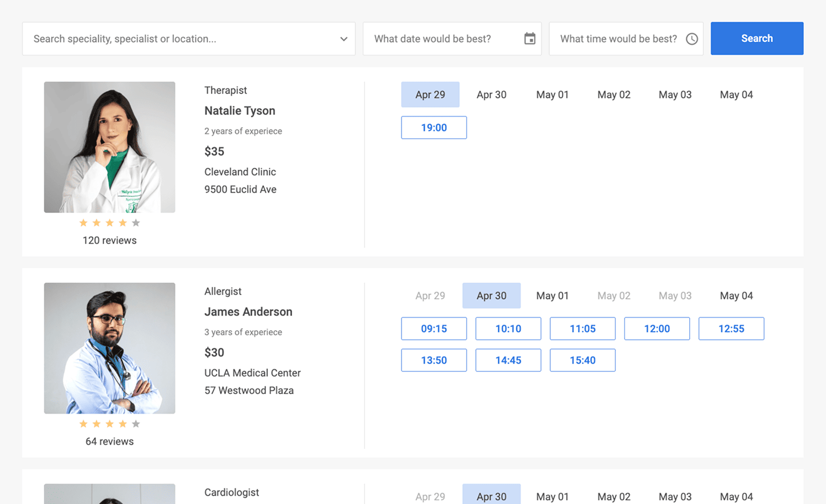Click the Therapist speciality label
This screenshot has width=826, height=504.
pos(226,90)
